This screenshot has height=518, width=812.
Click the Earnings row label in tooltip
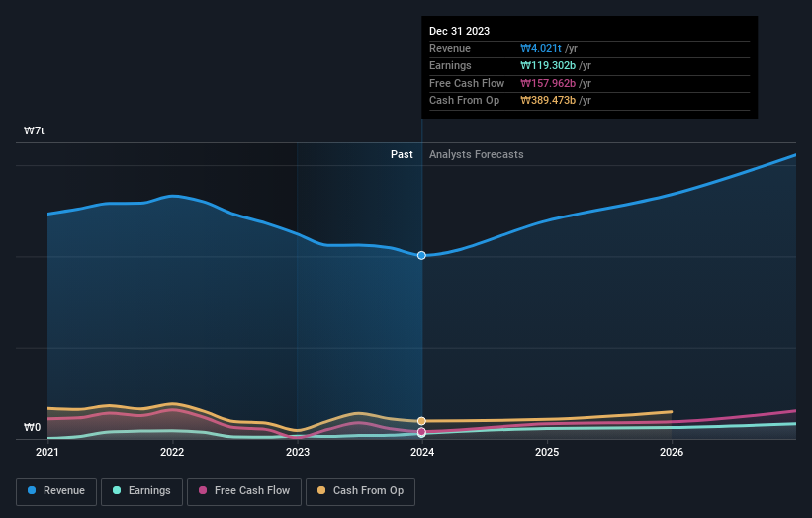450,65
